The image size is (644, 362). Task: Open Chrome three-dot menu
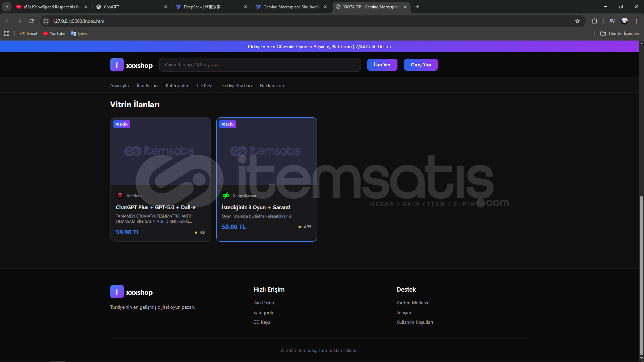click(636, 21)
